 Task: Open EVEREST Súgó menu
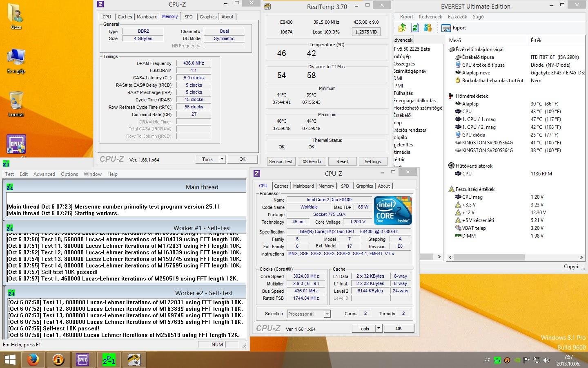tap(478, 17)
